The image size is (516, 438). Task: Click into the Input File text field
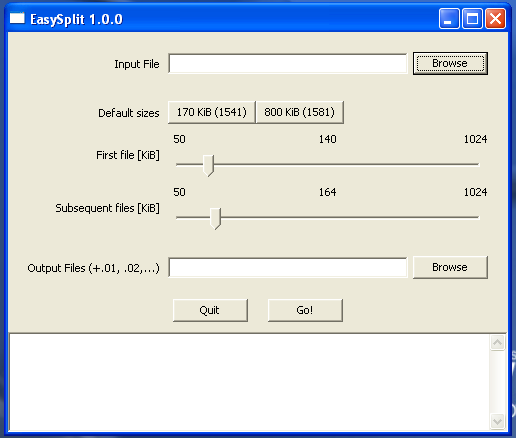[x=288, y=63]
